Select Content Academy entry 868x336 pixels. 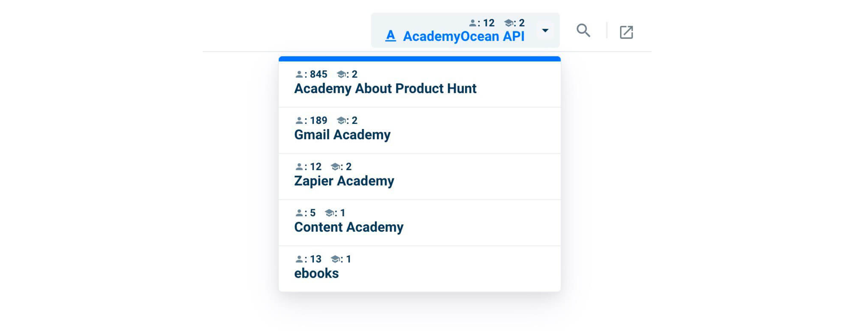click(x=420, y=223)
